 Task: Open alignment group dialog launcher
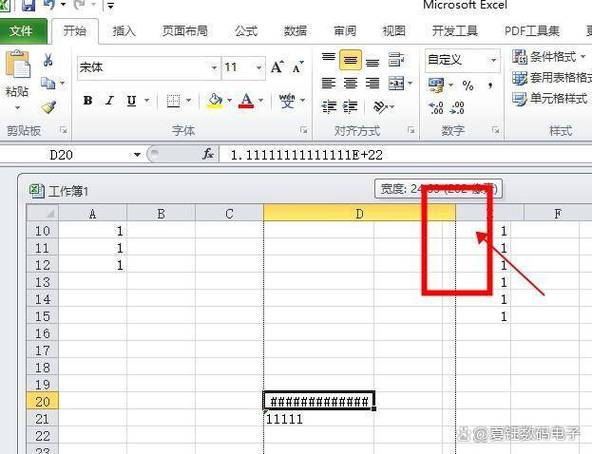(x=411, y=130)
